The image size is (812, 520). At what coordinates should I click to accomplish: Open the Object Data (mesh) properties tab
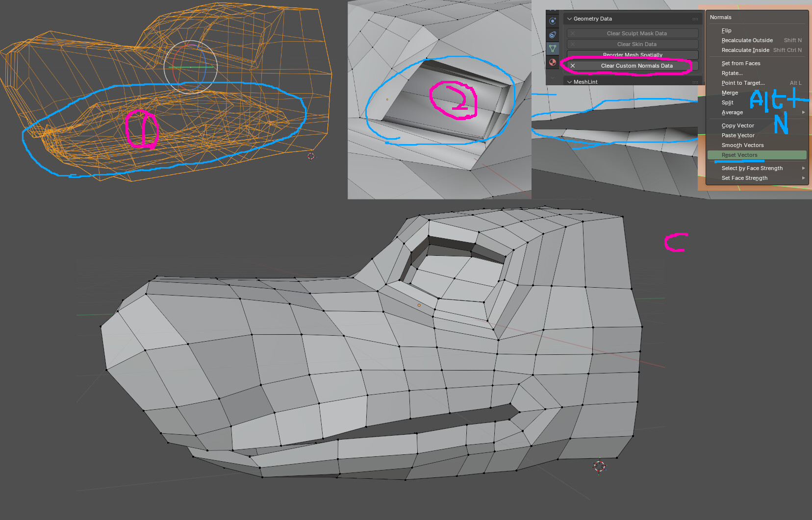click(x=553, y=49)
